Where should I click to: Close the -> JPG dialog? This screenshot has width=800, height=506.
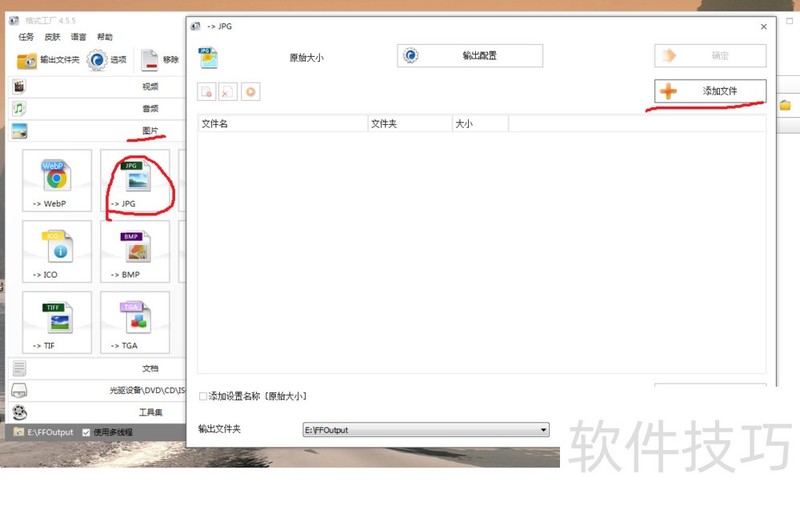click(x=764, y=27)
